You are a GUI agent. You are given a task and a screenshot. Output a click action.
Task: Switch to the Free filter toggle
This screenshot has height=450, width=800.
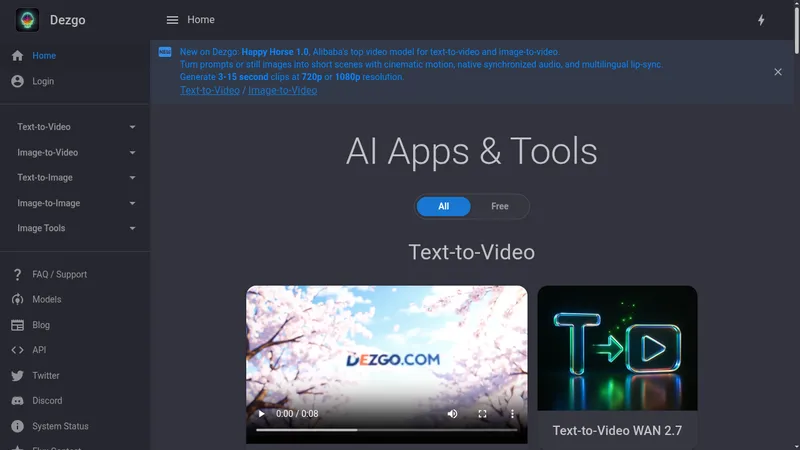[499, 207]
